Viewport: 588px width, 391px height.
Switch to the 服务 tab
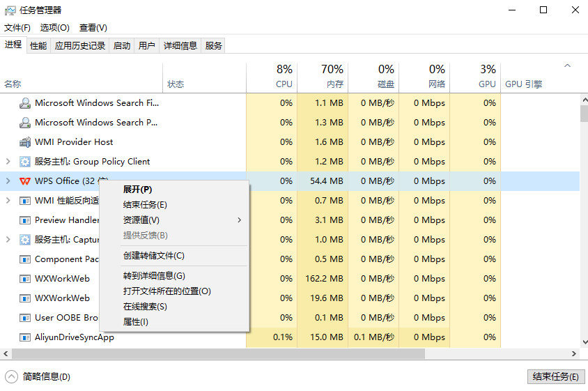coord(213,46)
